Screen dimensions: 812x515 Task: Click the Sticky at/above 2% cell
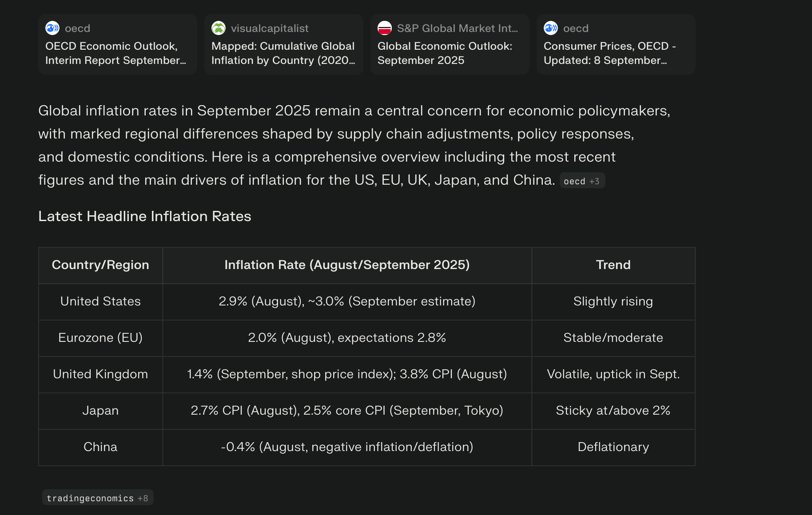tap(613, 411)
